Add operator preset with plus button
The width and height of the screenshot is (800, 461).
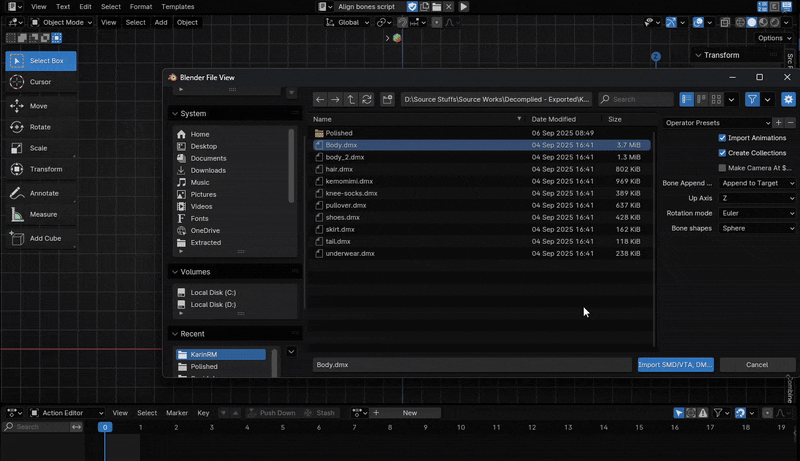coord(779,123)
